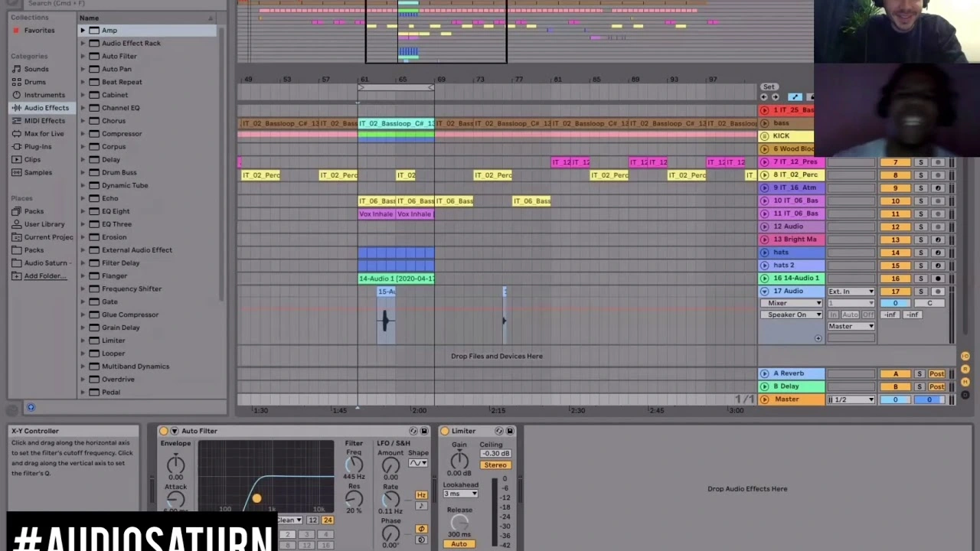Open the LFO Shape dropdown
The width and height of the screenshot is (980, 551).
tap(418, 463)
